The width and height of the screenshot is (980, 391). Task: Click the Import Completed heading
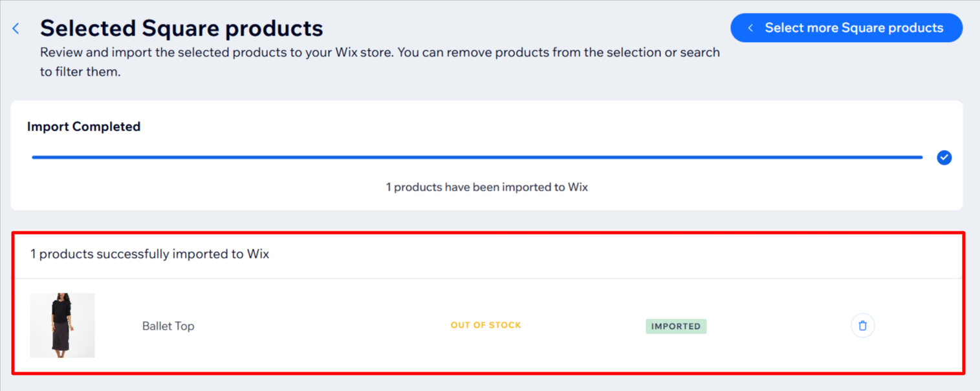83,127
